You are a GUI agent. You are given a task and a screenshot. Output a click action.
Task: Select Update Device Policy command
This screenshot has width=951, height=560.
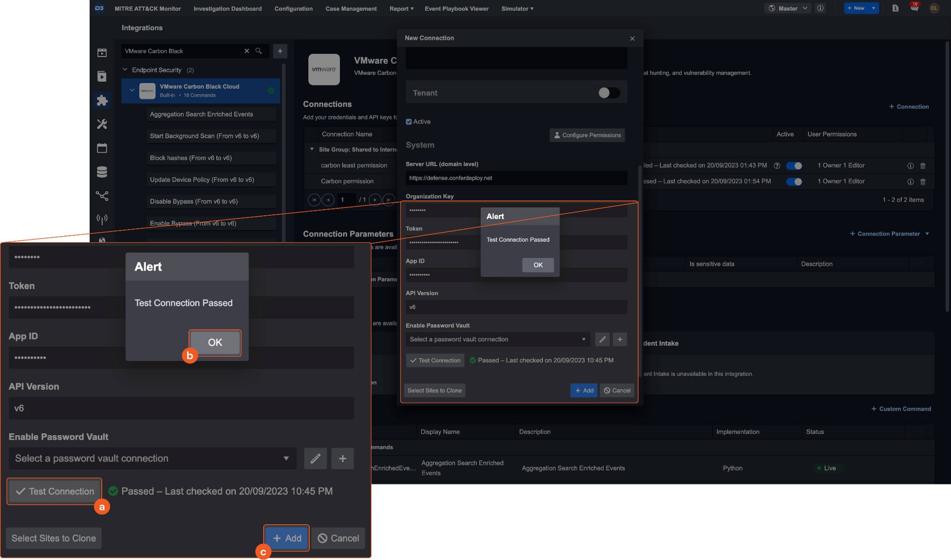211,180
